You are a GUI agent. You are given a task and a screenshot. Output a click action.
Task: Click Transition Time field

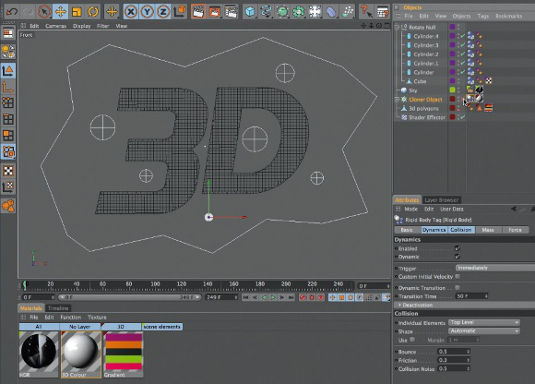471,296
